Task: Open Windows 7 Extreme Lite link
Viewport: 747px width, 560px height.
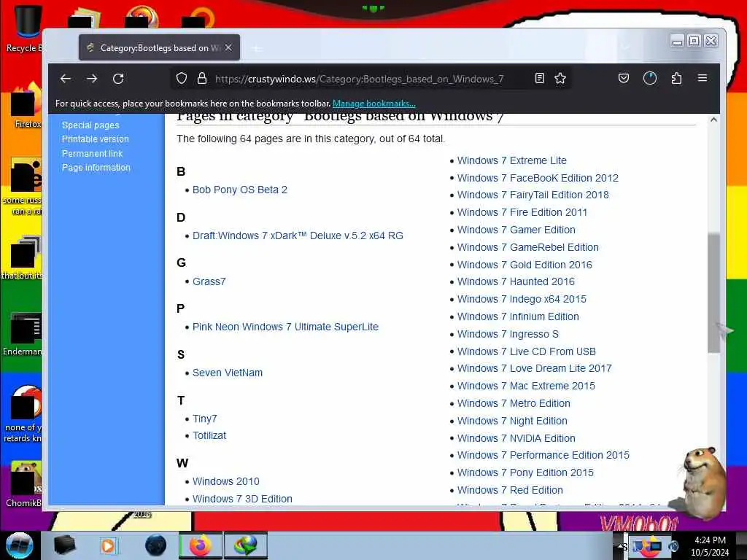Action: [x=511, y=160]
